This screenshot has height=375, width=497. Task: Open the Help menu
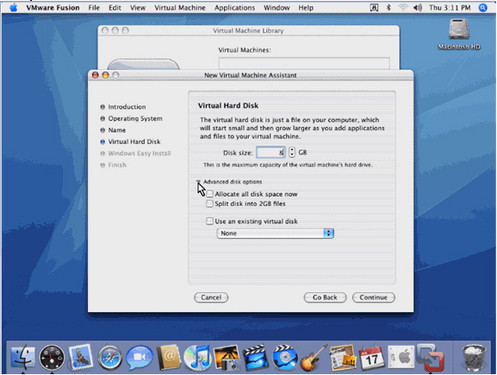point(306,8)
